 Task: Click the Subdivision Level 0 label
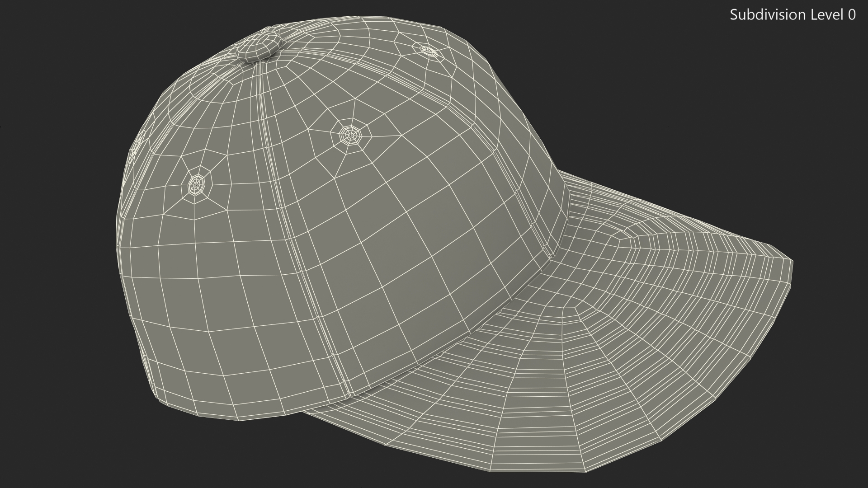(x=792, y=15)
